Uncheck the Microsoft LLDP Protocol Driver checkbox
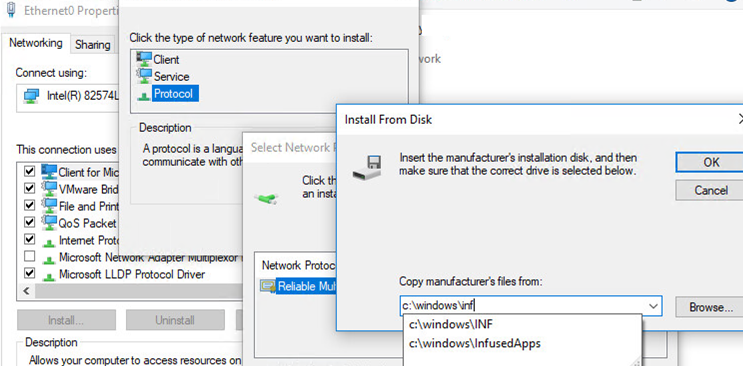Viewport: 745px width, 366px height. pyautogui.click(x=29, y=273)
